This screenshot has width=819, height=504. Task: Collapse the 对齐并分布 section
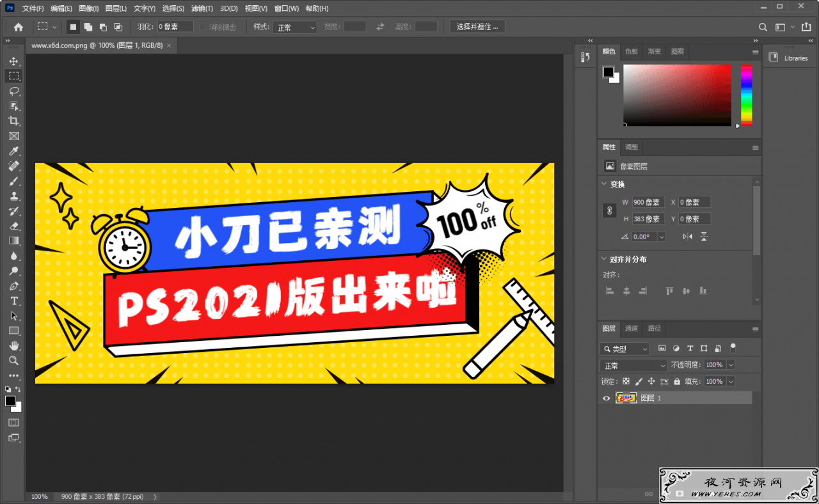(604, 259)
